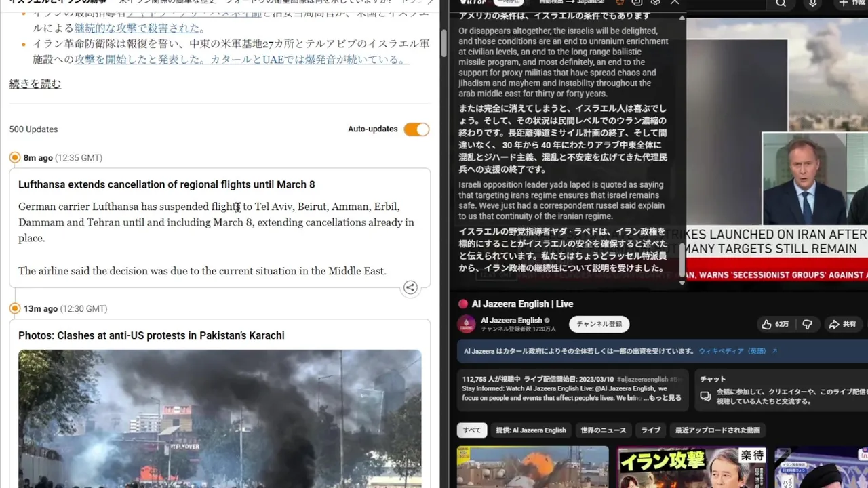Share the Lufthansa cancellation update
The image size is (868, 488).
[x=410, y=288]
